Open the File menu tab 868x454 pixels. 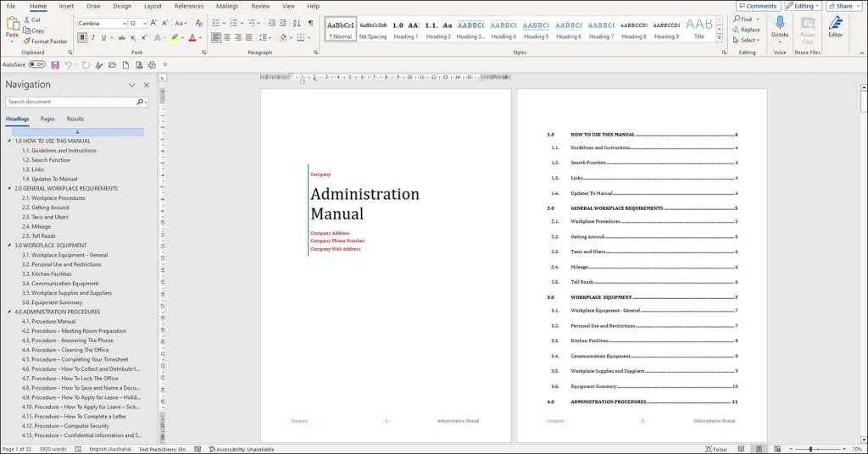10,6
